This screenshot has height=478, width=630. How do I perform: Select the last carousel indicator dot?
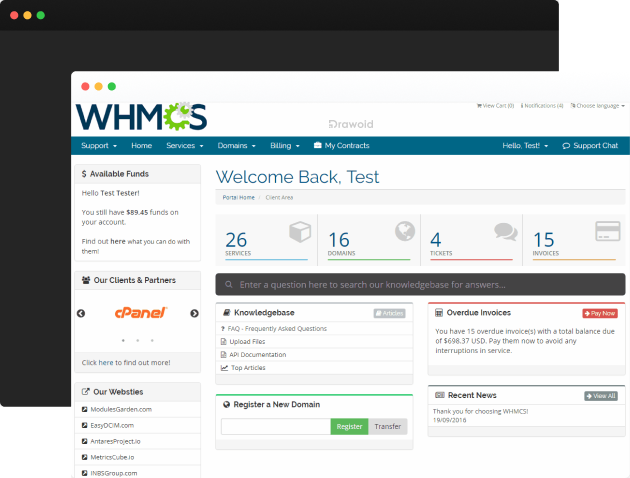[152, 341]
